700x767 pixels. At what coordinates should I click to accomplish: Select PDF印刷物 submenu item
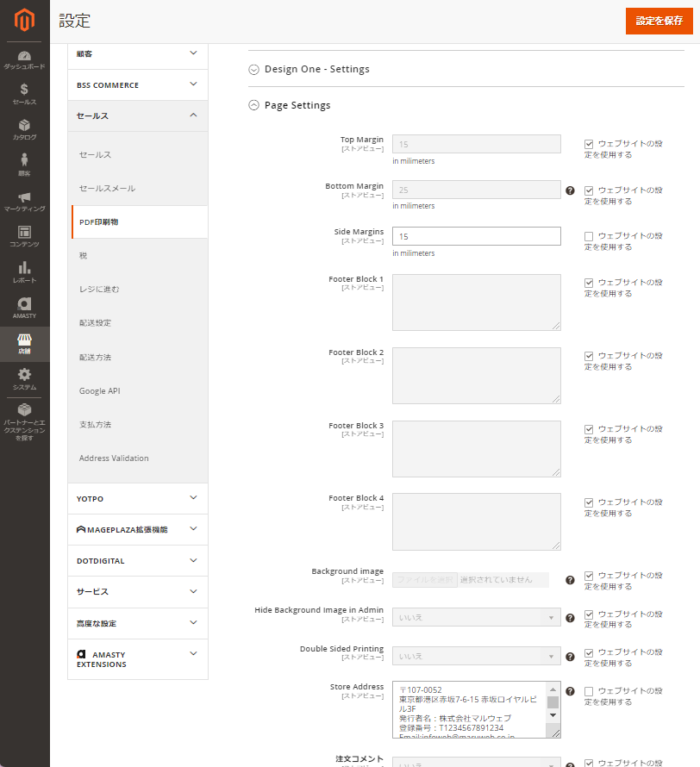point(140,222)
